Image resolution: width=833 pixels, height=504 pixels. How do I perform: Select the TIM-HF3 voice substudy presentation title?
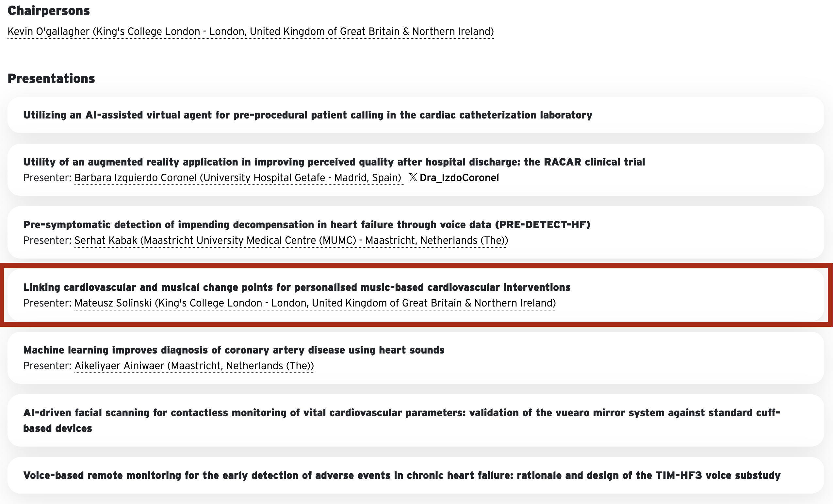[x=401, y=475]
